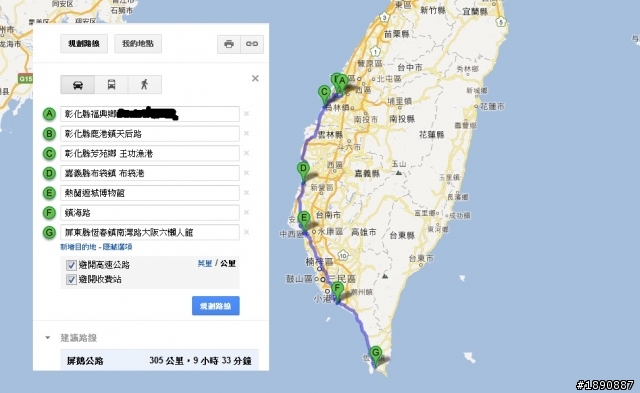The width and height of the screenshot is (640, 393).
Task: Toggle 避開收費站 avoid tolls checkbox
Action: click(x=71, y=280)
